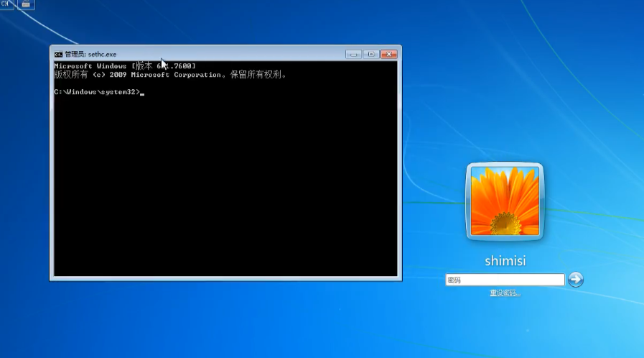This screenshot has height=358, width=644.
Task: Click the CH input language indicator
Action: (6, 4)
